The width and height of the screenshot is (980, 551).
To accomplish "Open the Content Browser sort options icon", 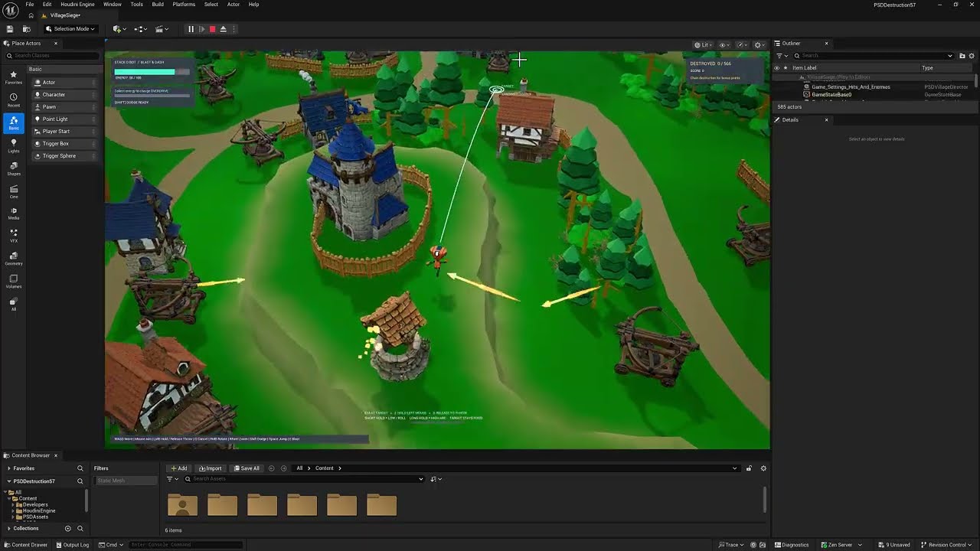I will 435,479.
